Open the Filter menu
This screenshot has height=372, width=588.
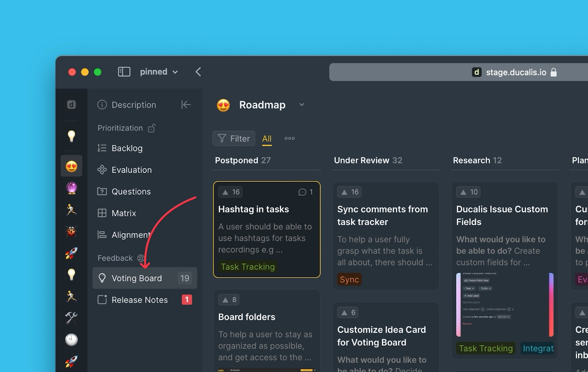pyautogui.click(x=234, y=138)
